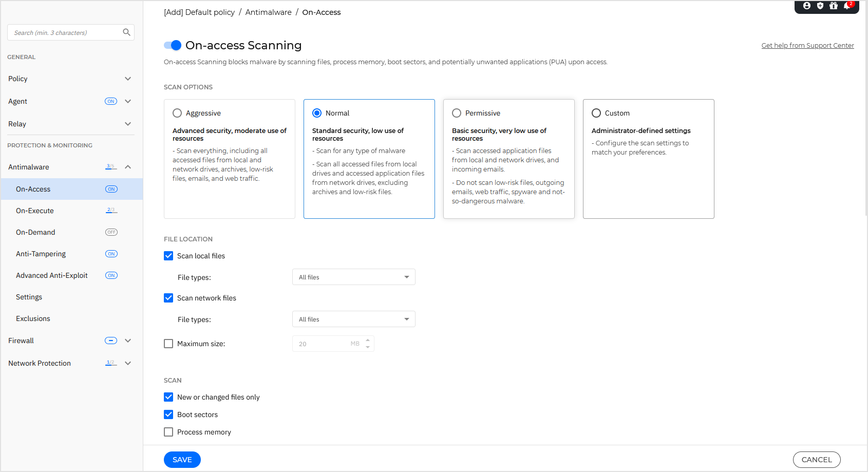Turn off the On-access Scanning switch
The image size is (868, 472).
coord(173,45)
